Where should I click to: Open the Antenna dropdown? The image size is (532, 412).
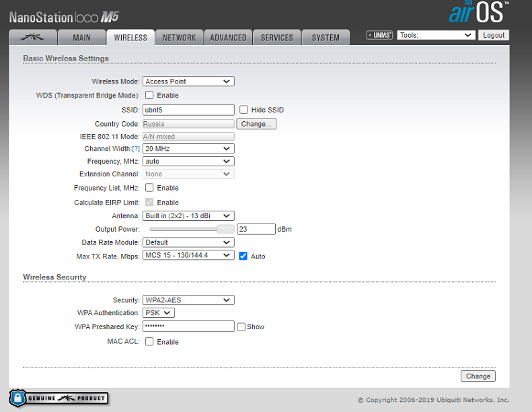click(188, 215)
